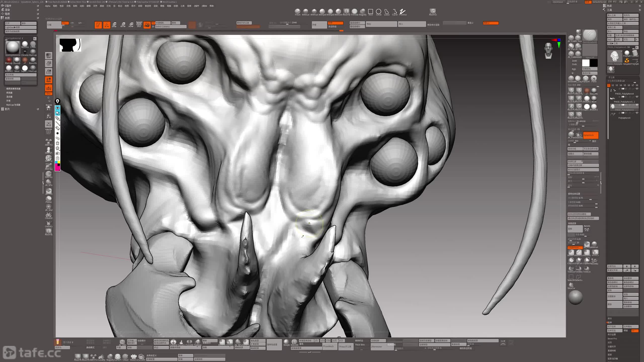Click the black secondary color swatch
The image size is (644, 362).
pyautogui.click(x=594, y=63)
